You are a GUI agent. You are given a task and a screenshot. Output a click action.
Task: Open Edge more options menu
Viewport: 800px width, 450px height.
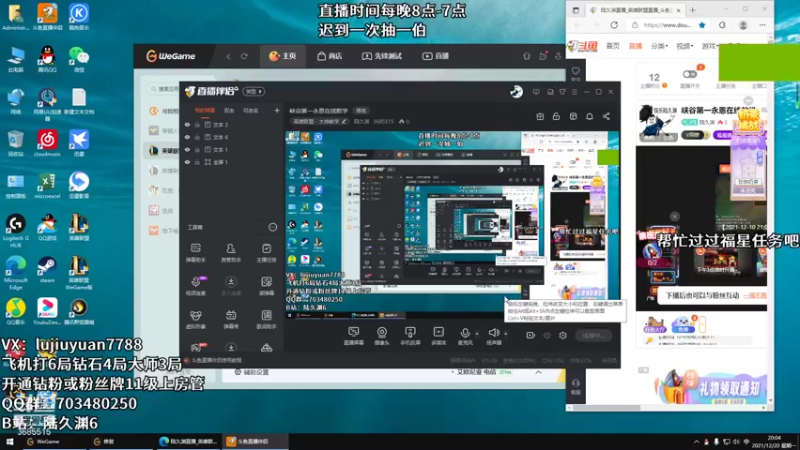[762, 24]
